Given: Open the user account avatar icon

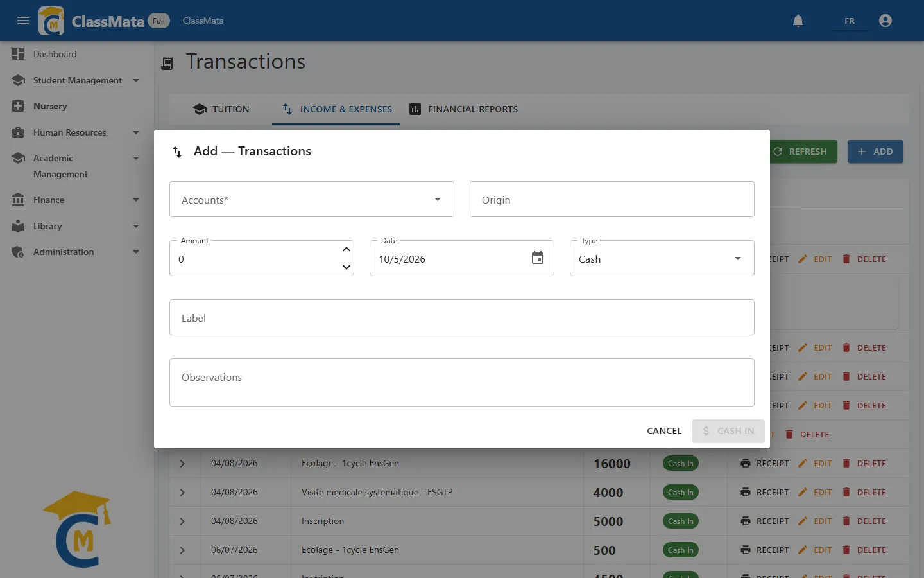Looking at the screenshot, I should click(x=886, y=21).
